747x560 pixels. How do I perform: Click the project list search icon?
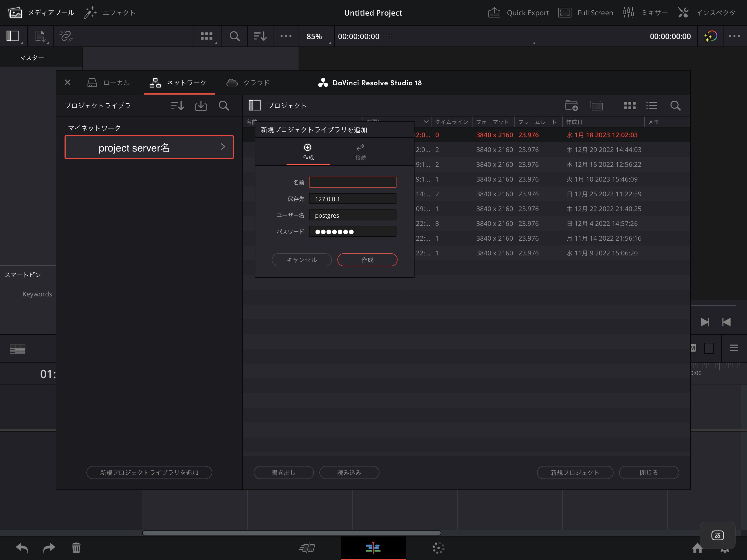pos(675,106)
